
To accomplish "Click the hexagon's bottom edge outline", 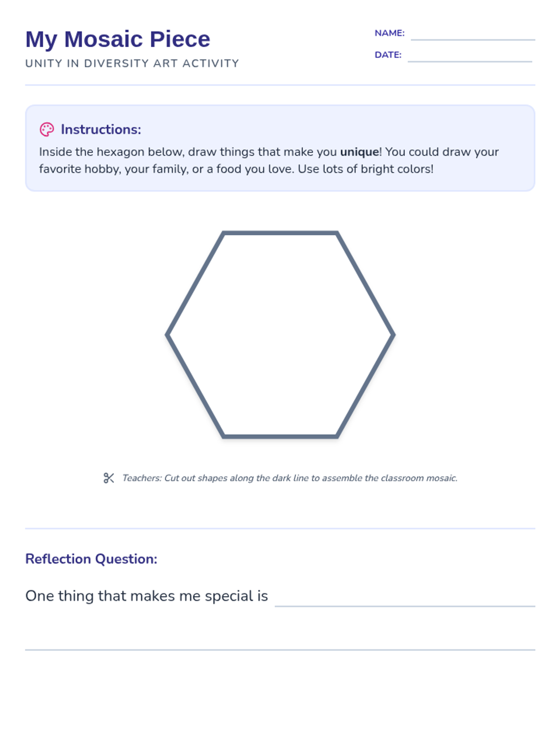I will click(280, 437).
